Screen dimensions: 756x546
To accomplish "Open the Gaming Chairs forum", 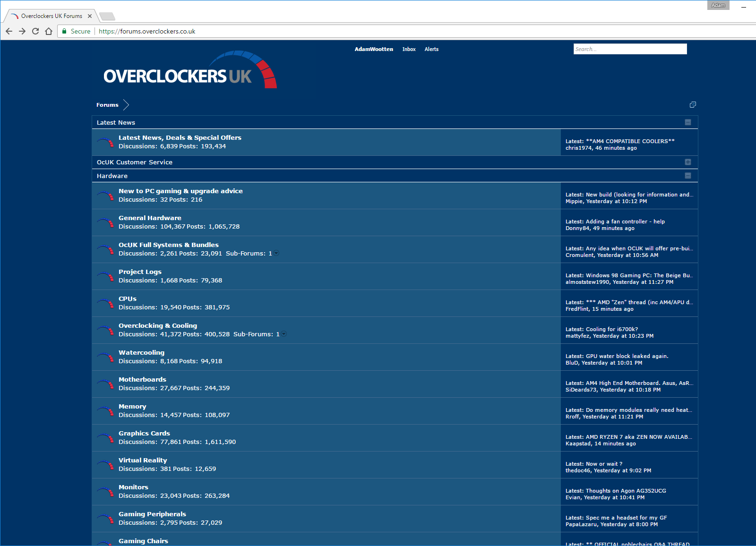I will (x=143, y=541).
